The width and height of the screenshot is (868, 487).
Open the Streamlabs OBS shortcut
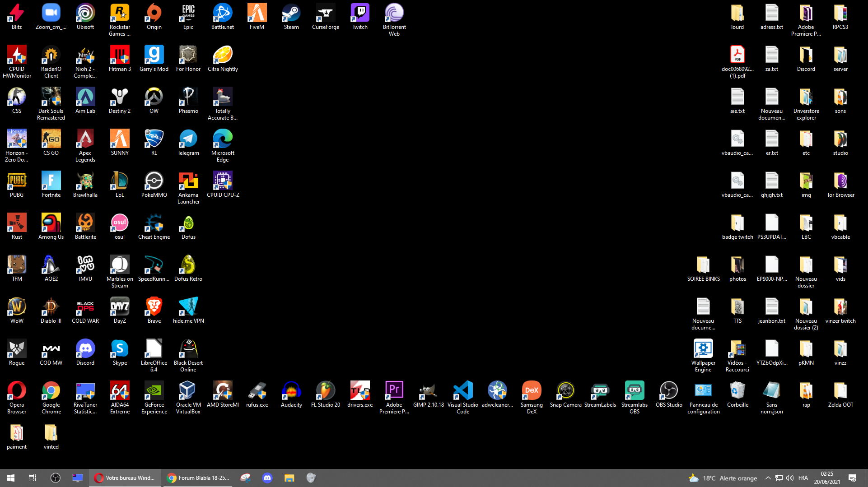click(x=635, y=398)
